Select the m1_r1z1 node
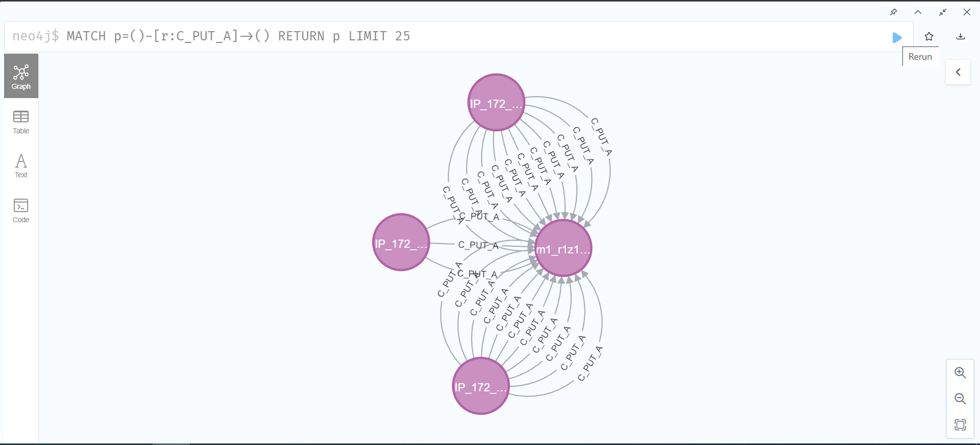 (563, 248)
